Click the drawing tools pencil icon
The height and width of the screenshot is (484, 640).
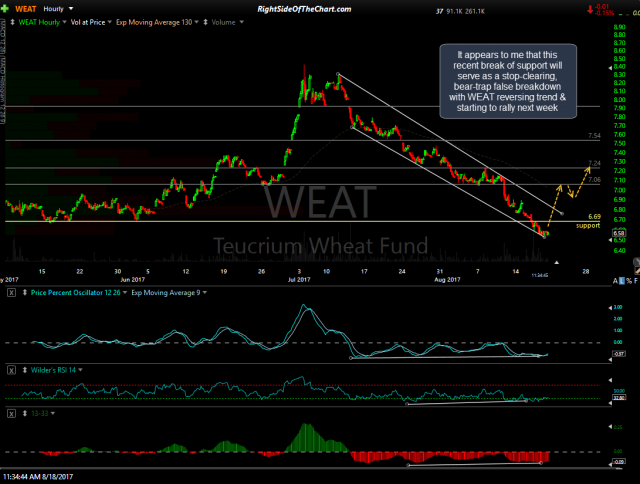[x=636, y=271]
